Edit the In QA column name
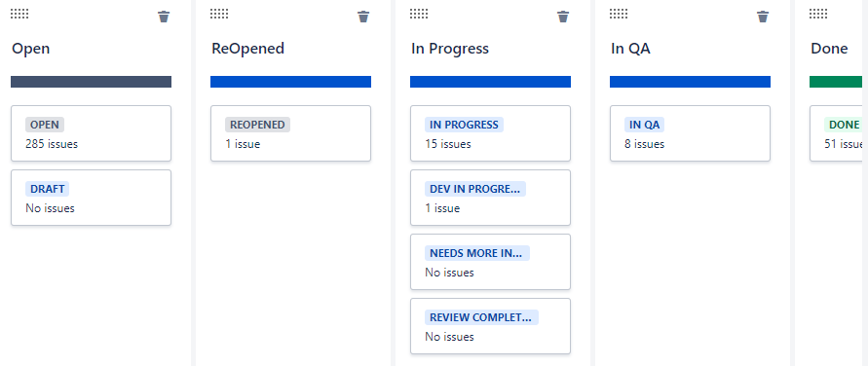Image resolution: width=868 pixels, height=366 pixels. click(630, 49)
